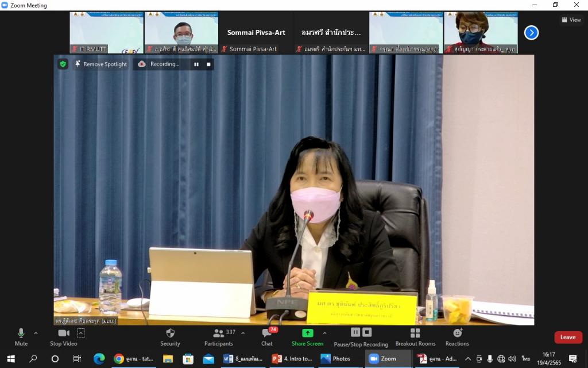This screenshot has width=588, height=368.
Task: Open Chat with 74 unread messages
Action: (x=267, y=337)
